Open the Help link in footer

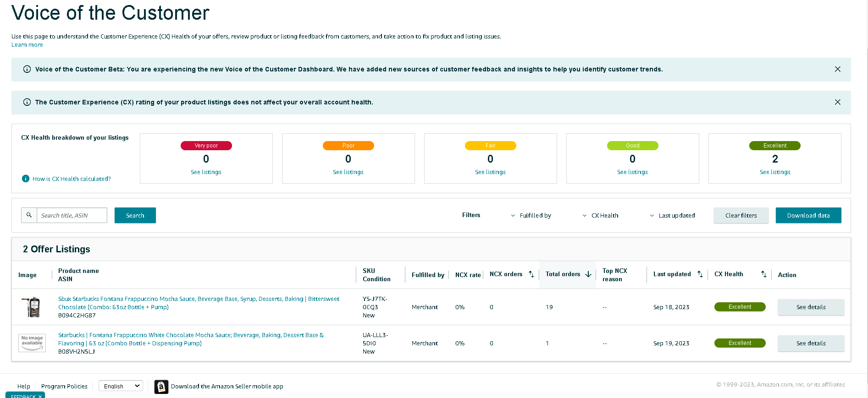click(x=24, y=387)
